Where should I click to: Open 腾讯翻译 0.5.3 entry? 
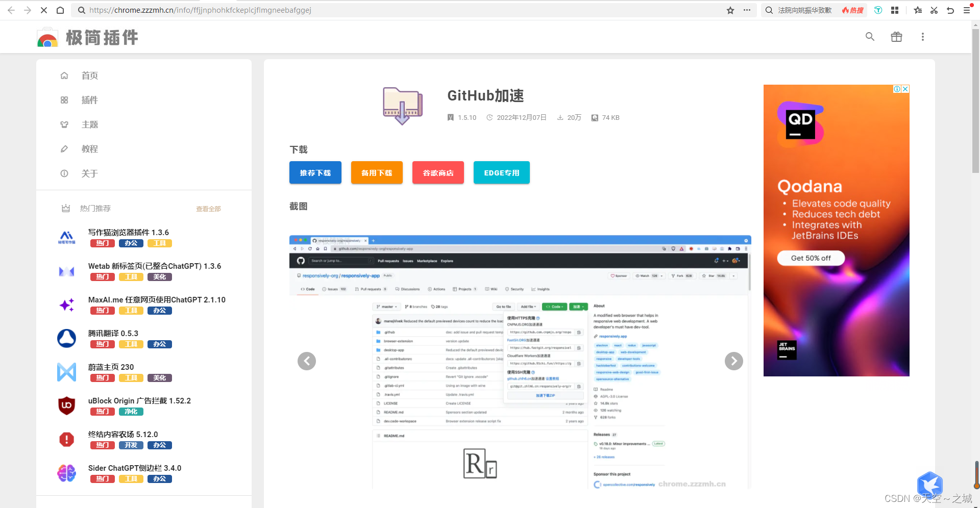pos(113,333)
